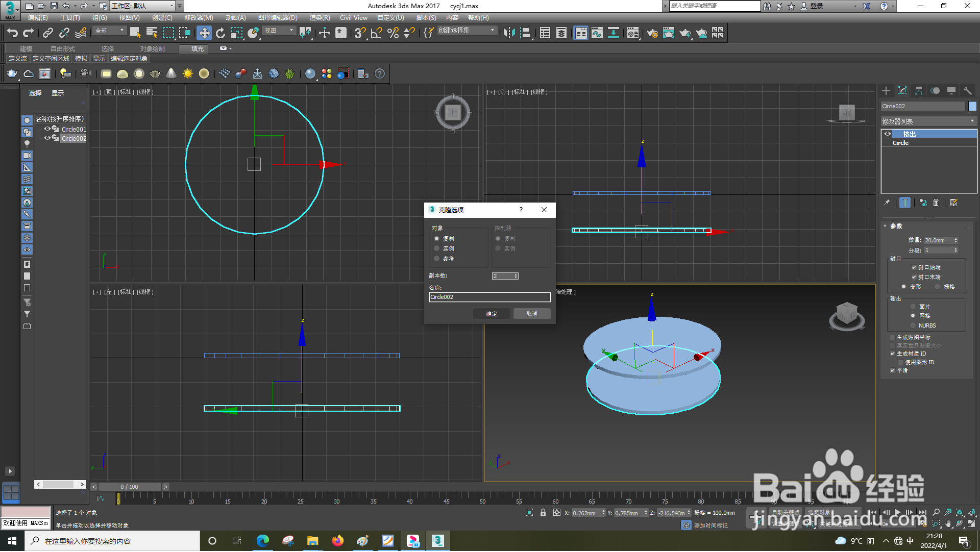Select the 实例 (Instance) object radio button
The image size is (980, 552).
pos(437,248)
